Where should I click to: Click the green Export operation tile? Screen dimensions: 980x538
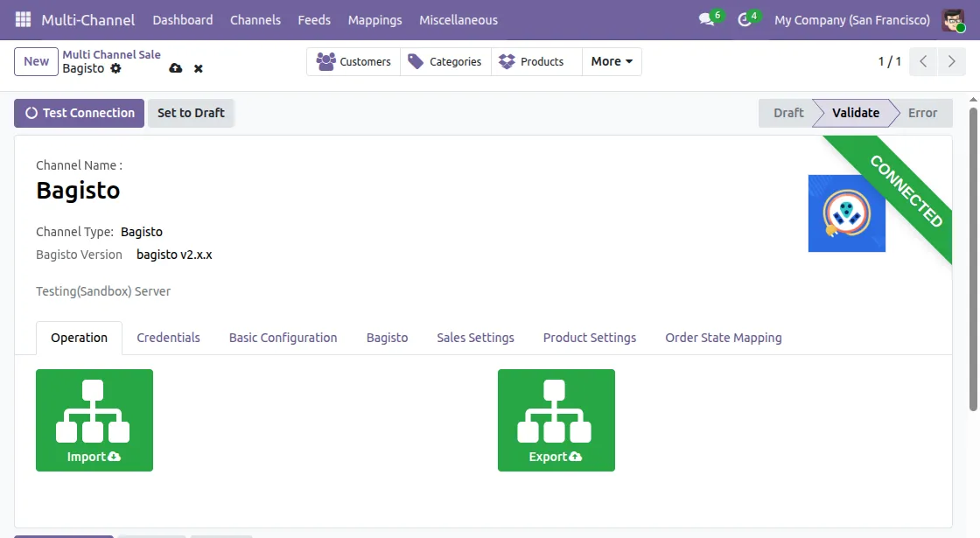(556, 420)
